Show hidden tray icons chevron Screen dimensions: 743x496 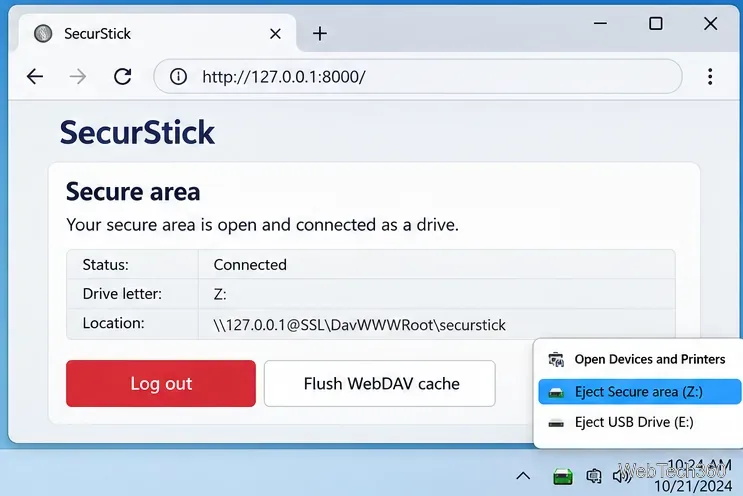523,475
